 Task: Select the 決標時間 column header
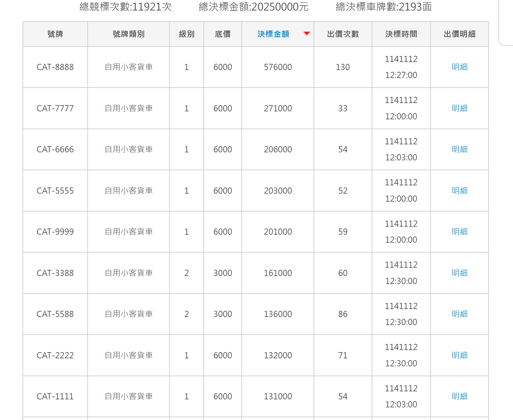click(401, 34)
